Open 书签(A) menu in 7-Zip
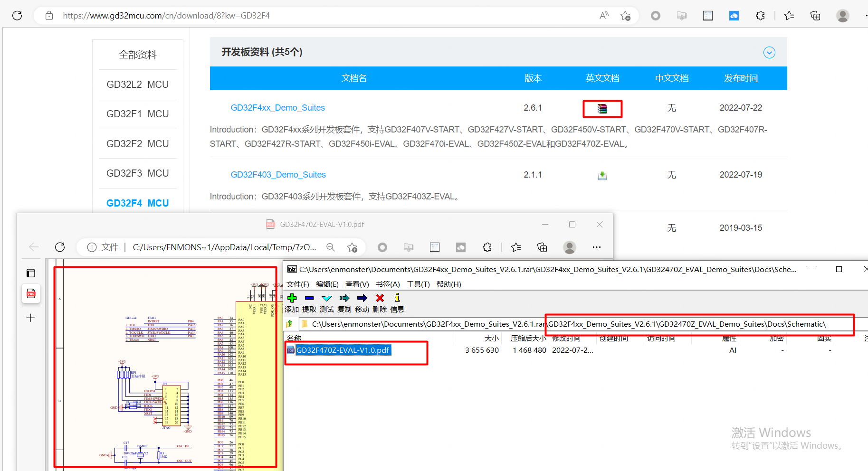 [x=388, y=284]
